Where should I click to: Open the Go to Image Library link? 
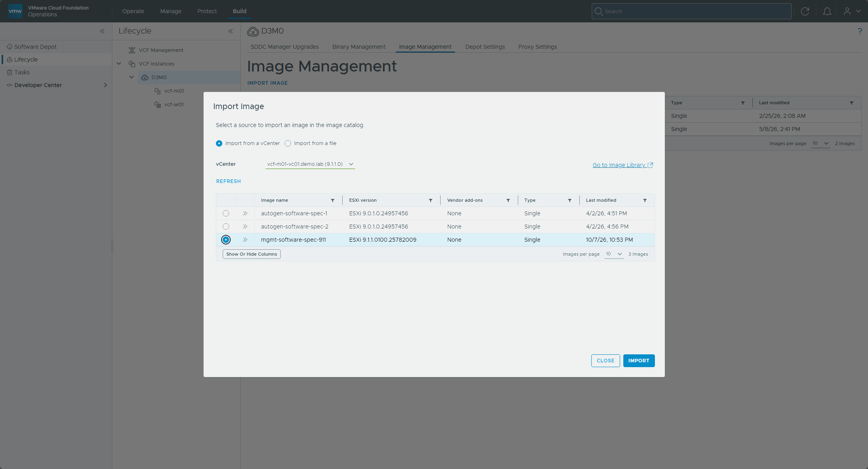[x=623, y=165]
